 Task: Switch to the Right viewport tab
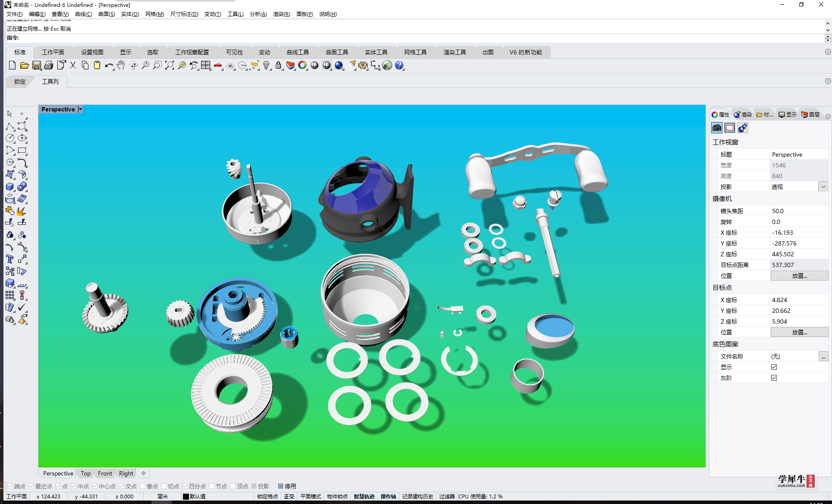coord(126,473)
